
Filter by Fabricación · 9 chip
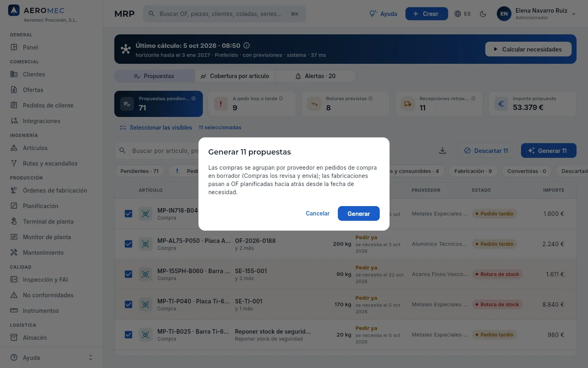point(473,171)
